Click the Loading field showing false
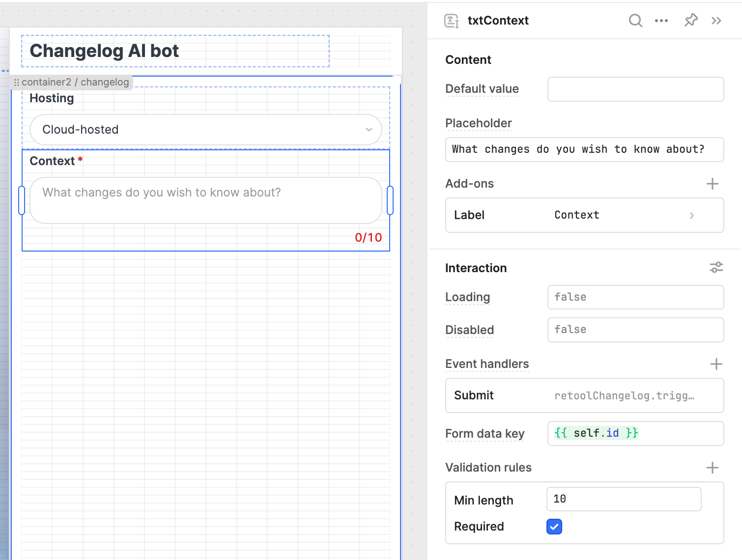Screen dimensions: 742x560 pos(635,297)
